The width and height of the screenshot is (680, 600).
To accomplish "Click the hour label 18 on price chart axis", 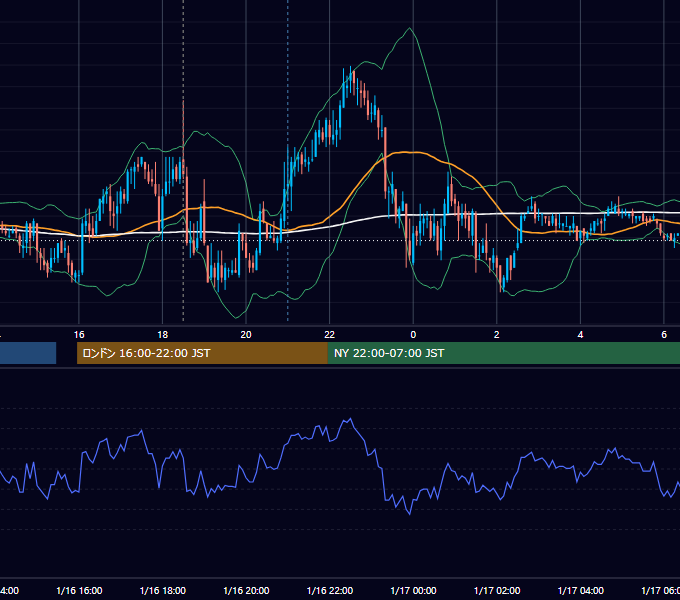I will tap(163, 335).
